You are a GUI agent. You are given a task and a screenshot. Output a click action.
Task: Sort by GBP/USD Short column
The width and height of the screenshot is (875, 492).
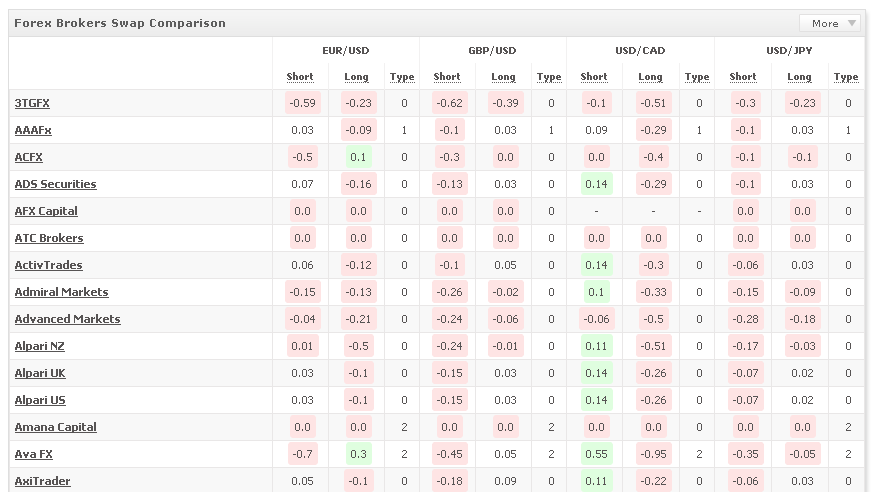click(447, 77)
